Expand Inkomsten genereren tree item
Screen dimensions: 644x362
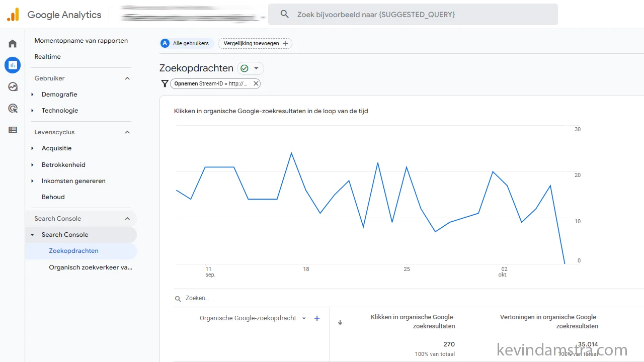coord(33,181)
